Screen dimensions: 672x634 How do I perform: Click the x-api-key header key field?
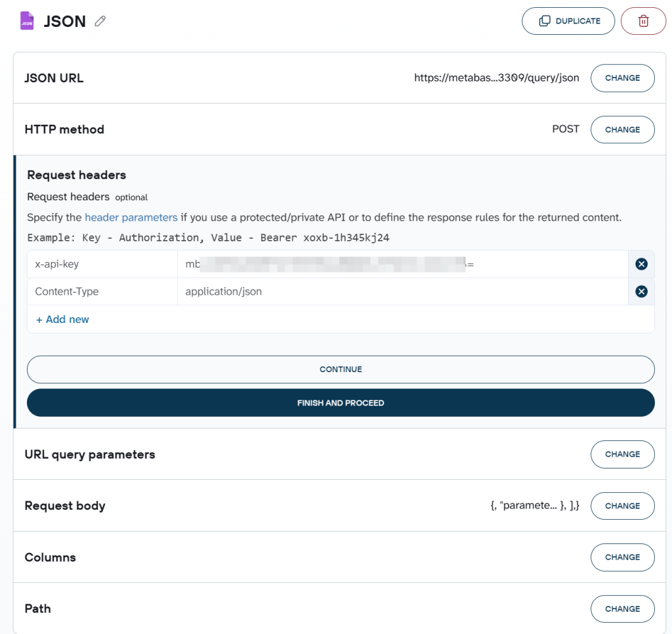pyautogui.click(x=102, y=264)
